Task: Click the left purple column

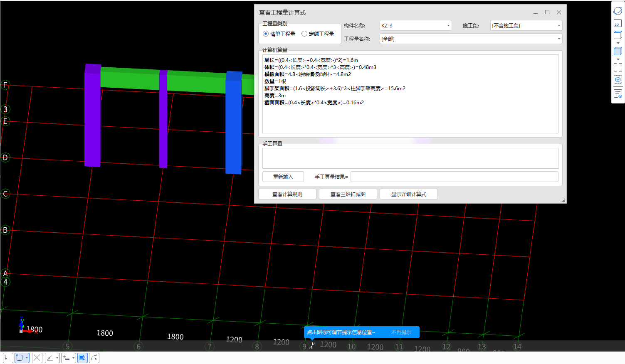Action: [x=93, y=116]
